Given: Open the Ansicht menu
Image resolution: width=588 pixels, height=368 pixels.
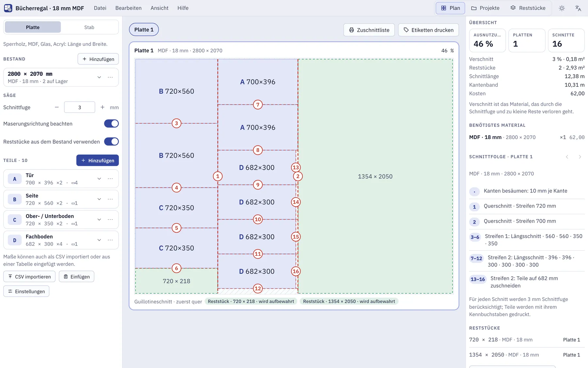Looking at the screenshot, I should (159, 8).
